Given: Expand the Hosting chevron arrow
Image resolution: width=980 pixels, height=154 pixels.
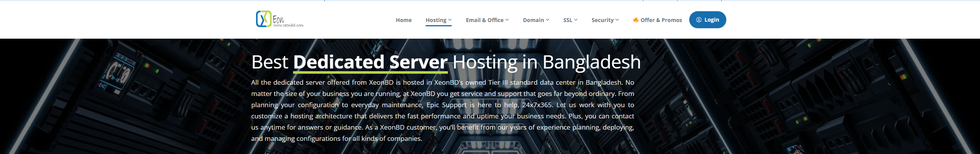Looking at the screenshot, I should (450, 20).
